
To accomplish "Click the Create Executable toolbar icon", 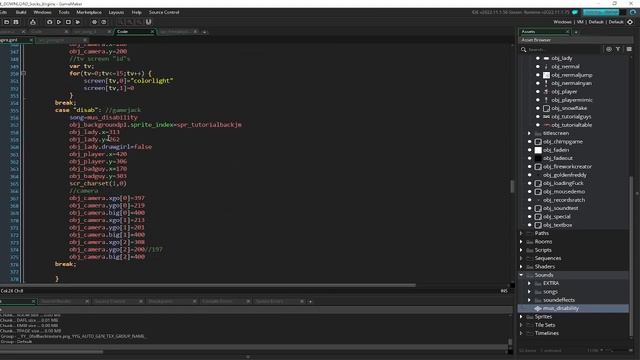I will pos(33,22).
